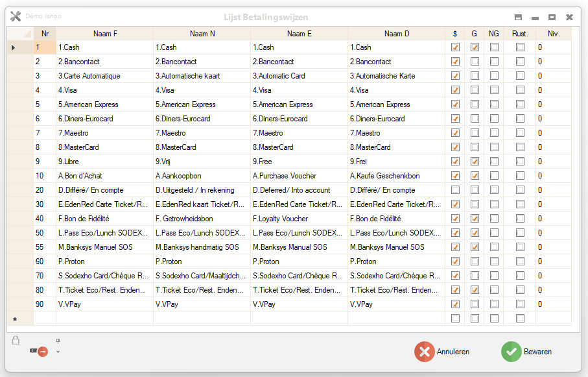Expand the small dropdown arrow under the pin
This screenshot has height=377, width=588.
click(58, 352)
